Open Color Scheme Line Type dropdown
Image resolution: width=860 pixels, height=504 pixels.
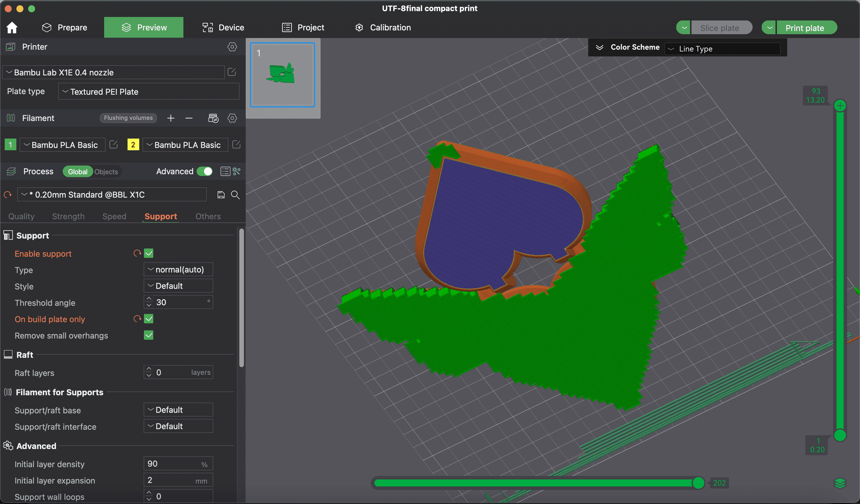pyautogui.click(x=722, y=49)
